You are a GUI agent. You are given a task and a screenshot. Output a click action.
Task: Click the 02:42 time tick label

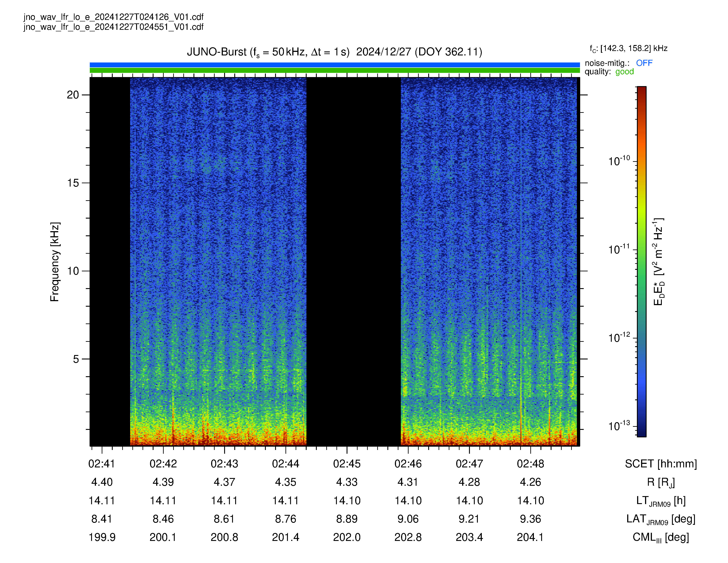click(163, 464)
